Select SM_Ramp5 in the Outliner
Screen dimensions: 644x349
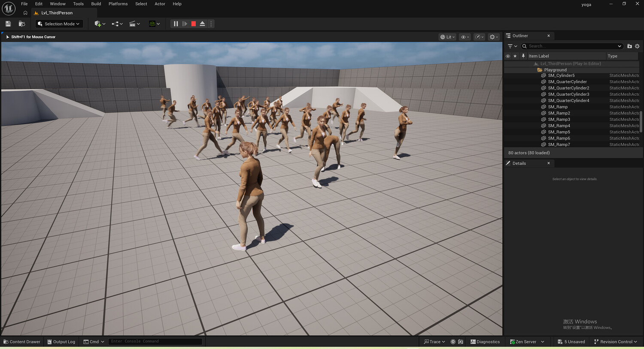coord(559,132)
